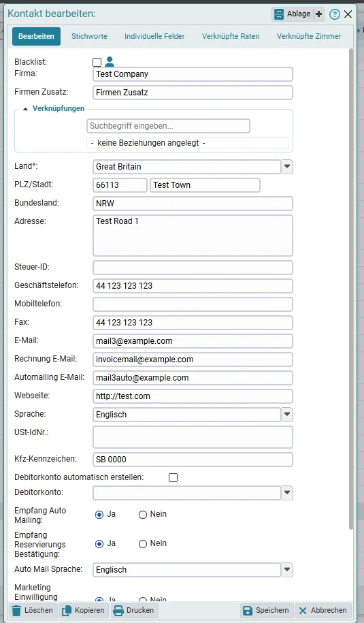The image size is (364, 623).
Task: Click the Firma field with Test Company
Action: click(193, 74)
